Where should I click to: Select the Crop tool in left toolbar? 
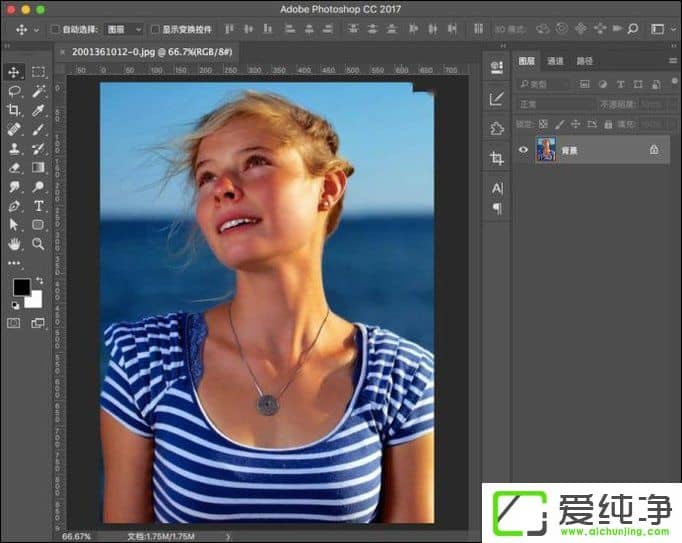(x=14, y=110)
